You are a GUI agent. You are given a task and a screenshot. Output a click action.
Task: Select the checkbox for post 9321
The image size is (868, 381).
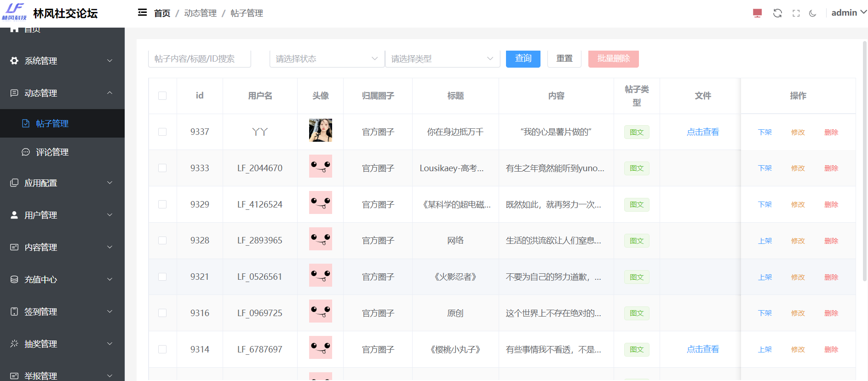(162, 277)
